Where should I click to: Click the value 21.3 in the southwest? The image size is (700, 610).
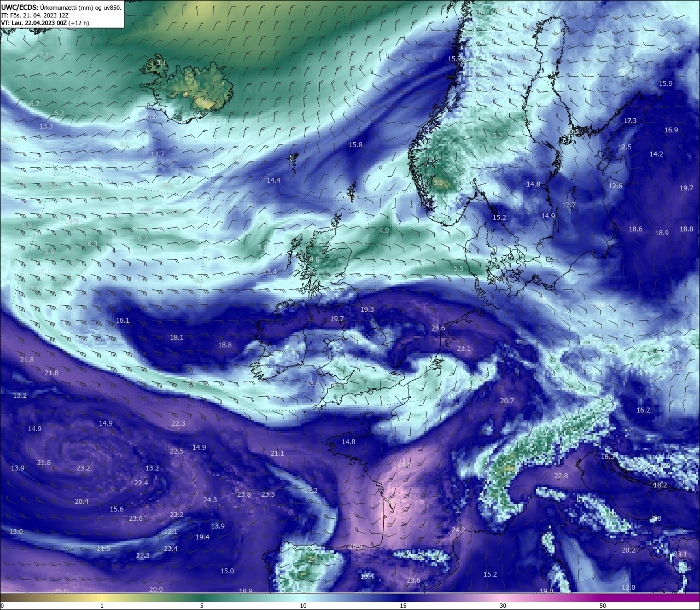tap(143, 556)
